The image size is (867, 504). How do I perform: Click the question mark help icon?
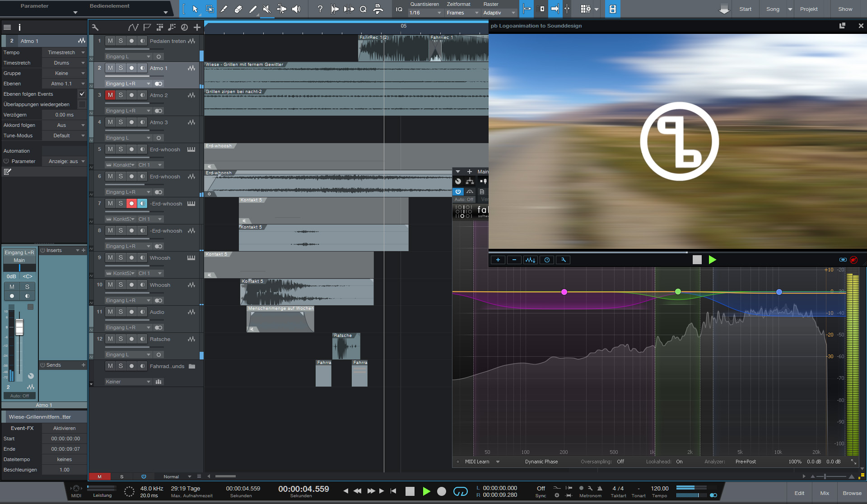coord(320,9)
